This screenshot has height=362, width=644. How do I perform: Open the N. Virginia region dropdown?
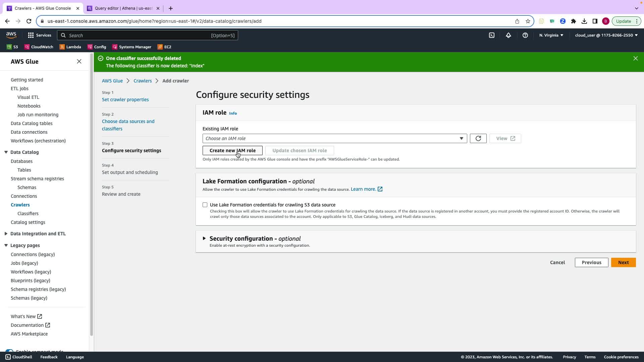point(551,35)
